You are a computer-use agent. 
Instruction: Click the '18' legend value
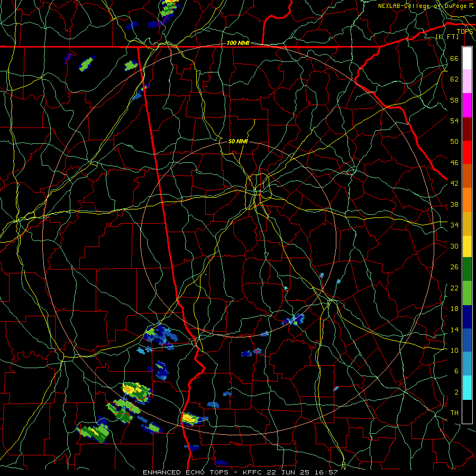(454, 309)
